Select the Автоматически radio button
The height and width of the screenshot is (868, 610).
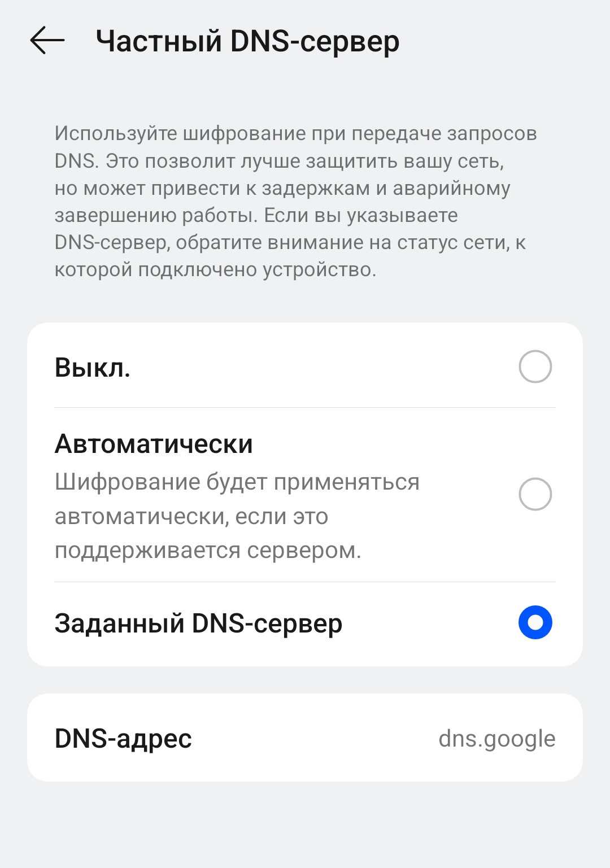(535, 494)
